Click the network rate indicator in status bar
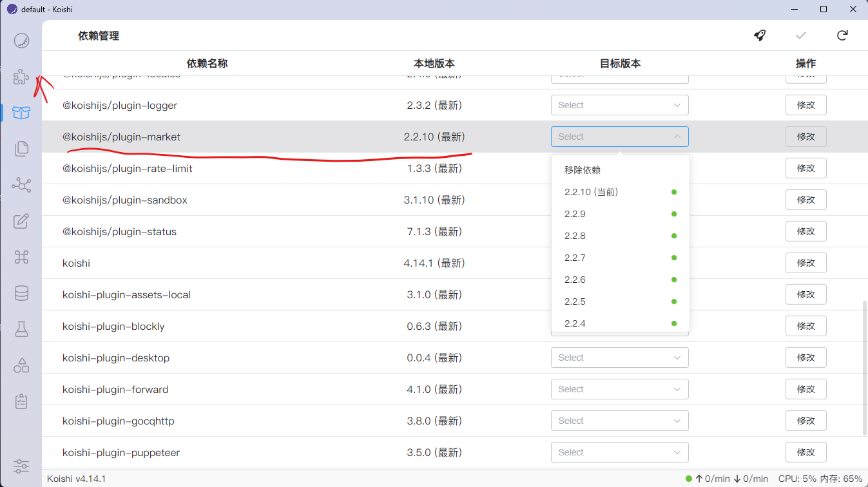The height and width of the screenshot is (487, 868). 727,479
